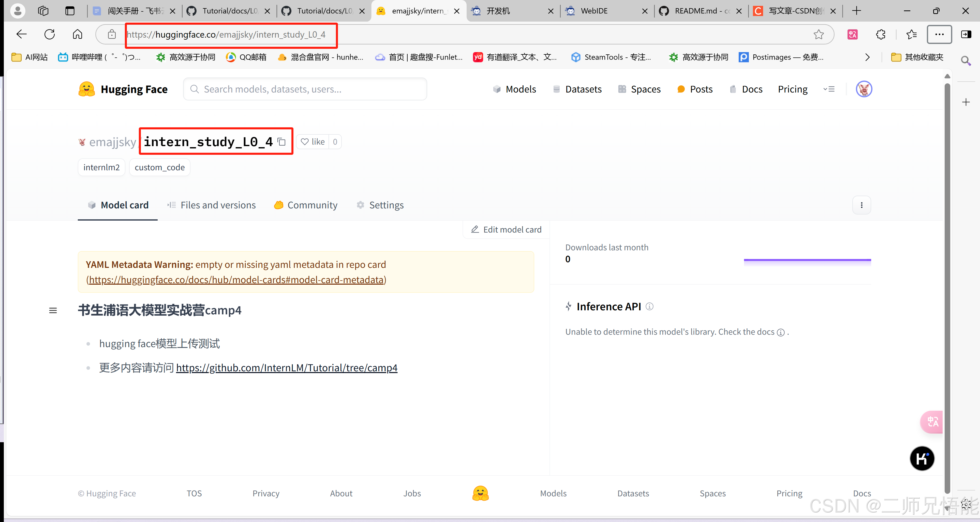Click the info icon beside Inference API
Image resolution: width=980 pixels, height=522 pixels.
[x=650, y=307]
